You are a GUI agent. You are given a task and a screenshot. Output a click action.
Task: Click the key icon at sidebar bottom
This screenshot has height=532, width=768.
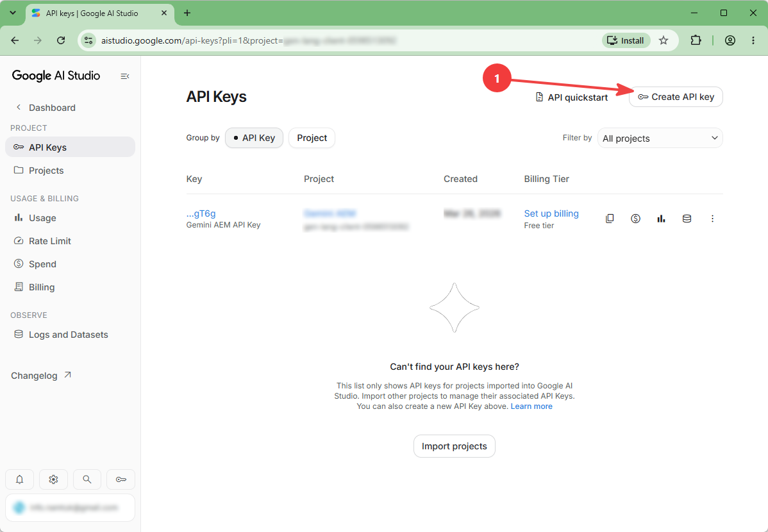121,479
